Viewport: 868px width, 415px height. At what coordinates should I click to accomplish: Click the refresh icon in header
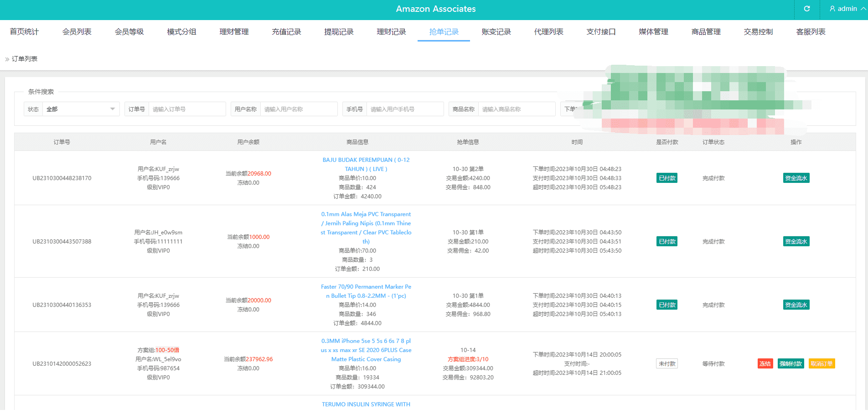click(x=806, y=9)
